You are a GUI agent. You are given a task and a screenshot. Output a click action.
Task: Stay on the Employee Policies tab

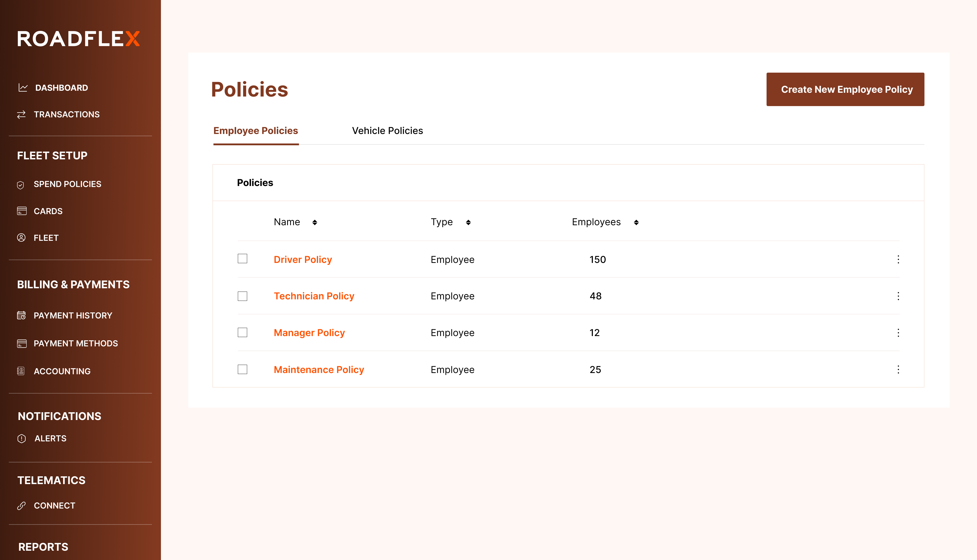point(256,131)
